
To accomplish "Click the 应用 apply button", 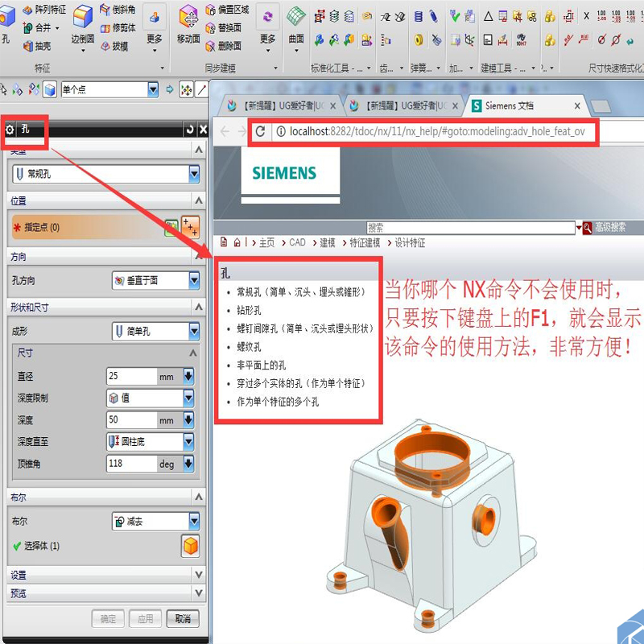I will [145, 618].
